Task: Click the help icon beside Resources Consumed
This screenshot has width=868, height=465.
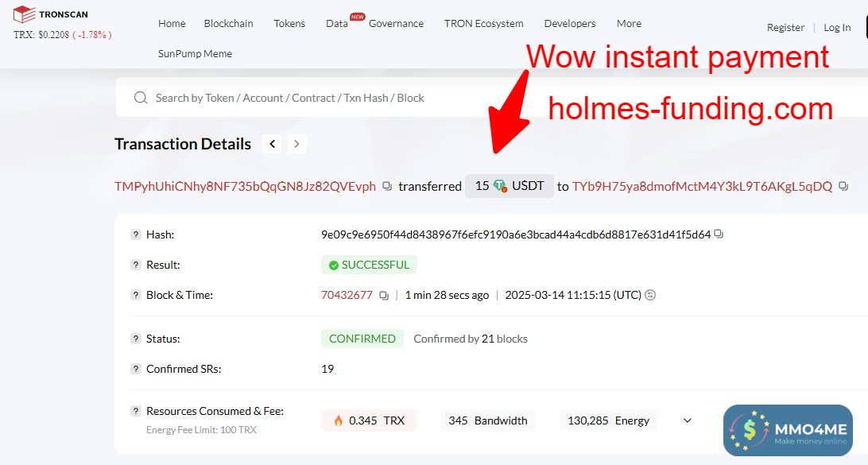Action: pyautogui.click(x=136, y=411)
